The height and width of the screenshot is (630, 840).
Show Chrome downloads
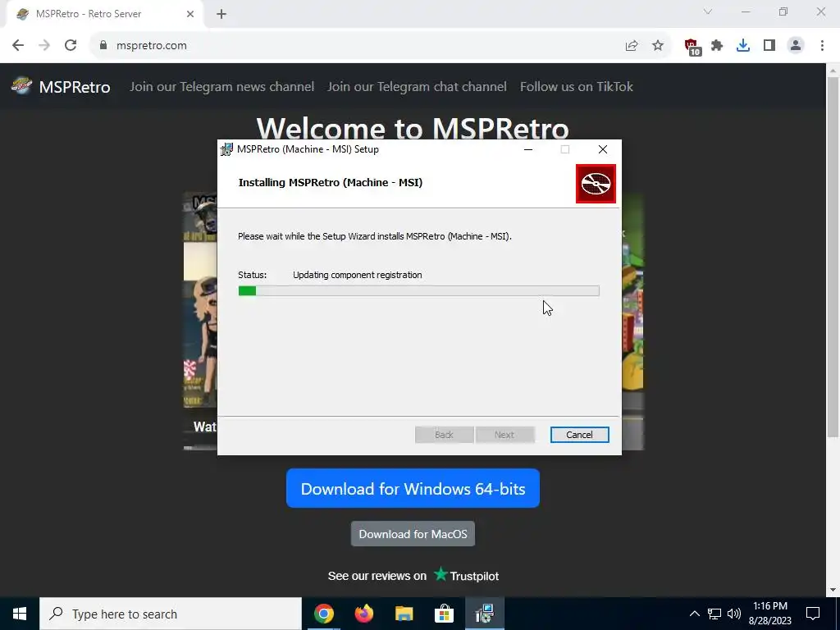(743, 46)
